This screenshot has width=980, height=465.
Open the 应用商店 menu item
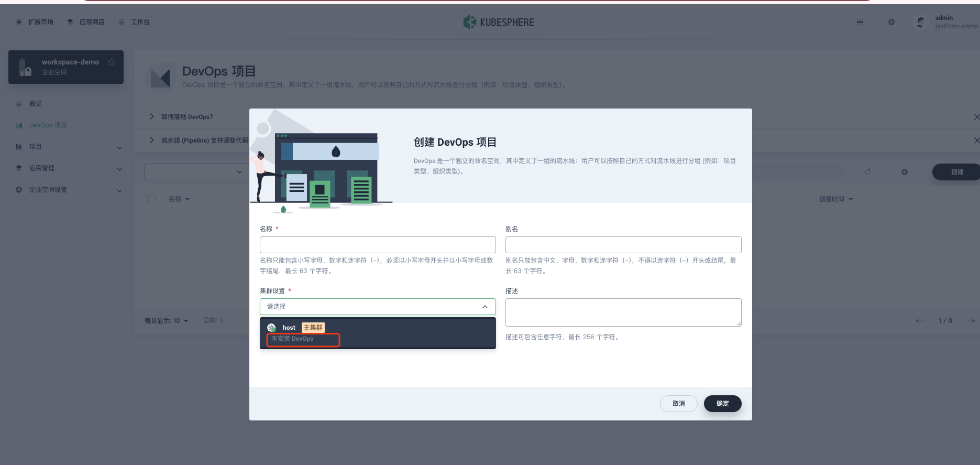coord(86,22)
